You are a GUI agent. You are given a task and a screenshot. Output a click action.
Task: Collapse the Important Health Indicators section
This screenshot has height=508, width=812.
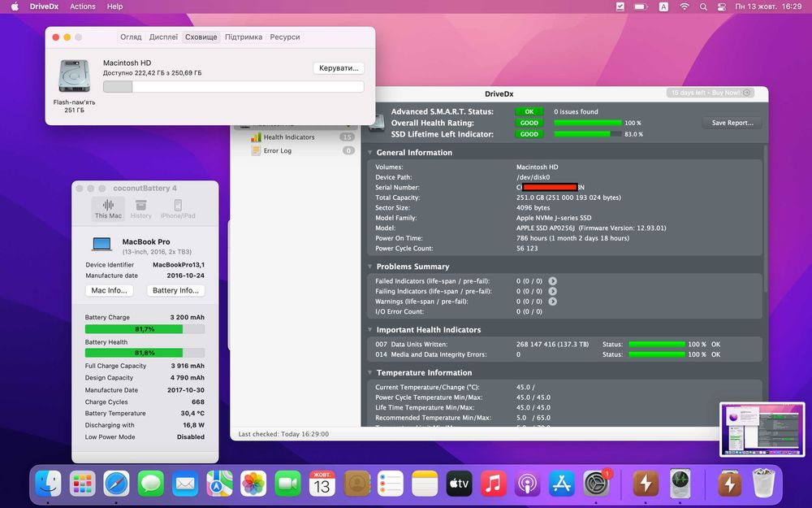click(370, 330)
